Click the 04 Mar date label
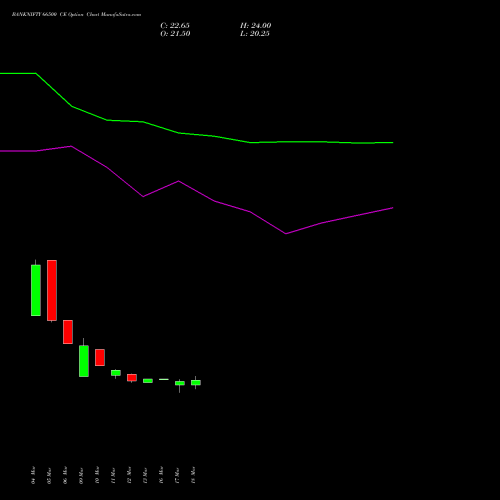 pyautogui.click(x=33, y=475)
